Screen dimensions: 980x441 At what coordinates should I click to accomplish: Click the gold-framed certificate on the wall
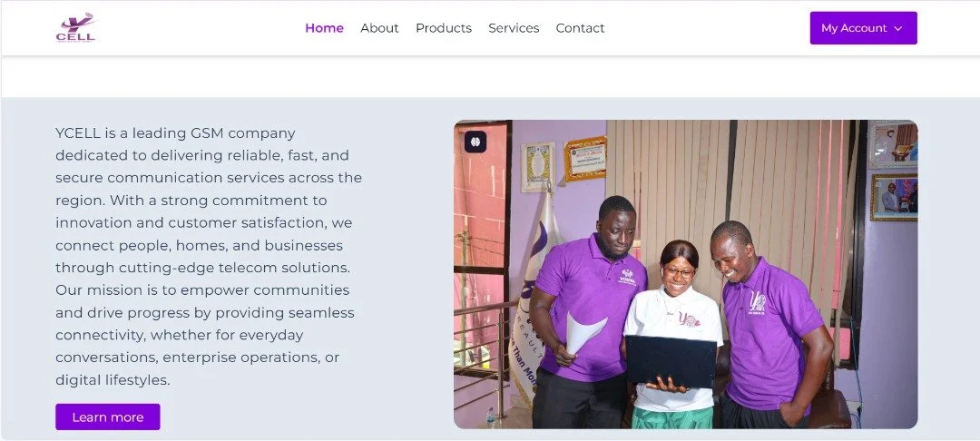[585, 158]
